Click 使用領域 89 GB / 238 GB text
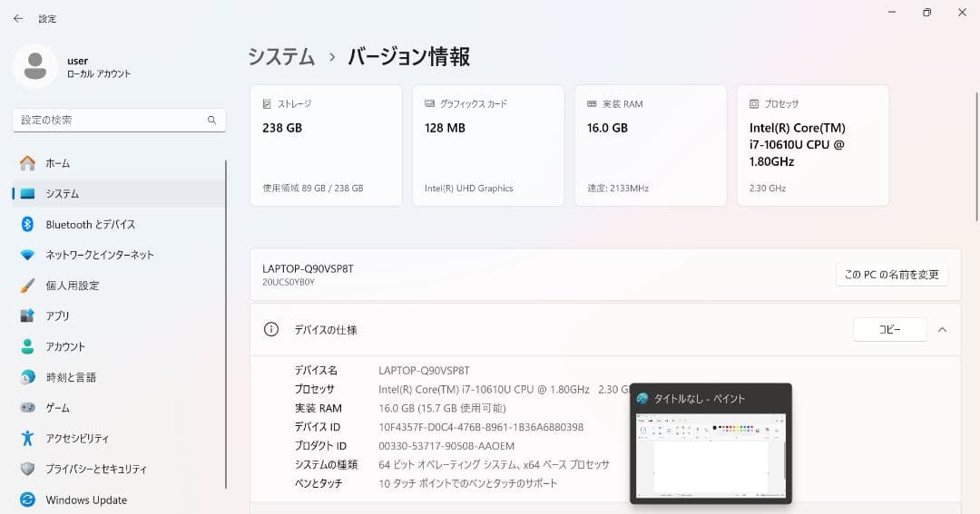 [x=312, y=188]
